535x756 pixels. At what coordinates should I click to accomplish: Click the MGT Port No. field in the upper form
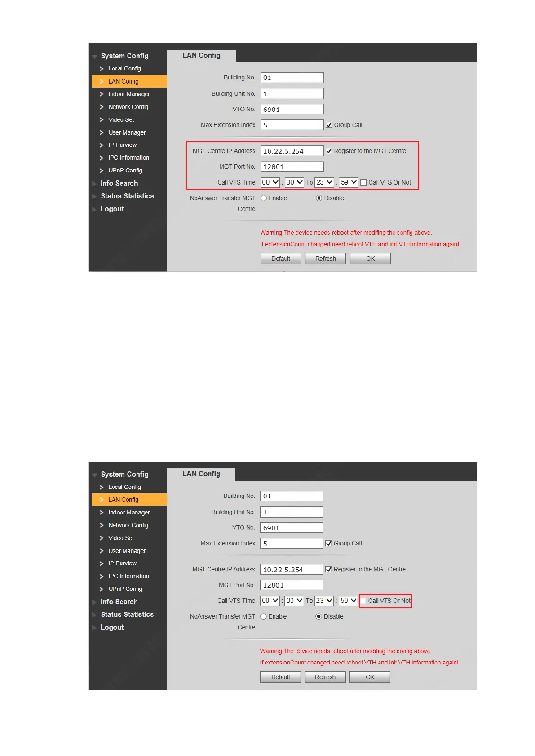click(292, 167)
